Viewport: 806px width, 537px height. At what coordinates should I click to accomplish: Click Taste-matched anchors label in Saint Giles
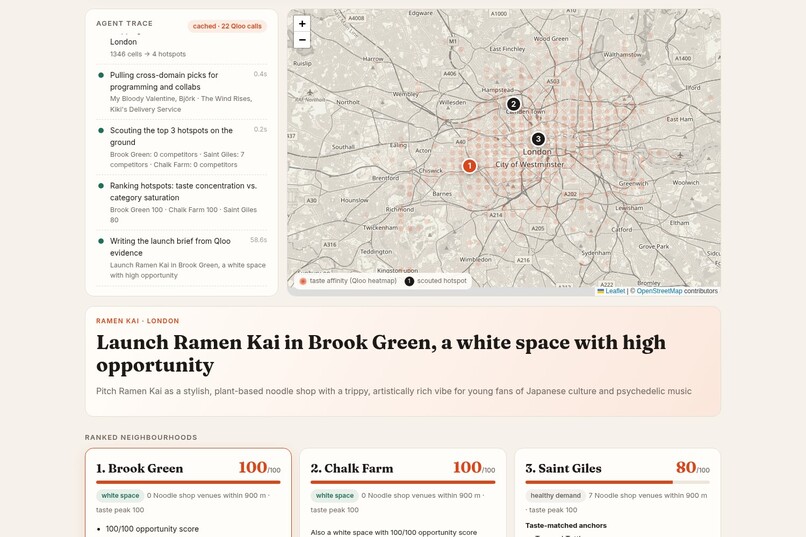coord(566,525)
